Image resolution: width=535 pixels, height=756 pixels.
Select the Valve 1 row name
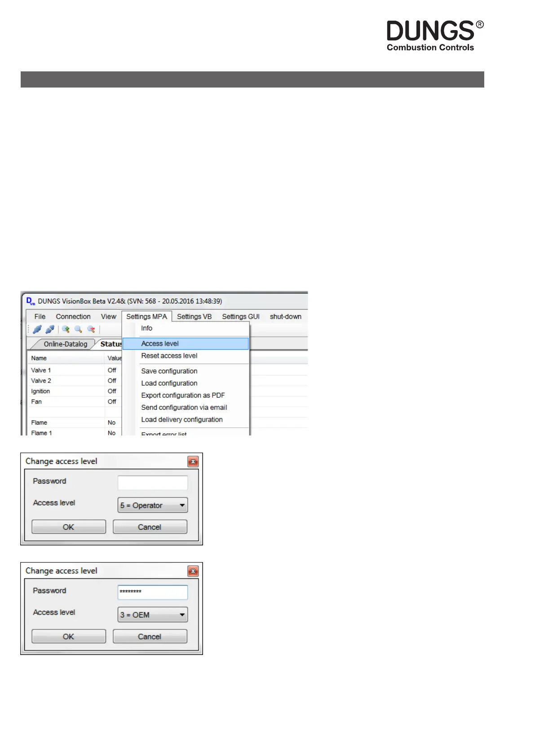(41, 370)
